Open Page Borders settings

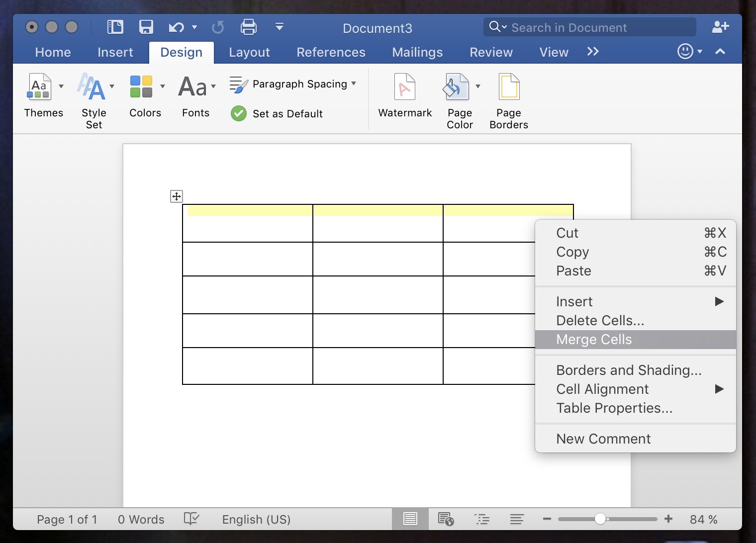(508, 88)
